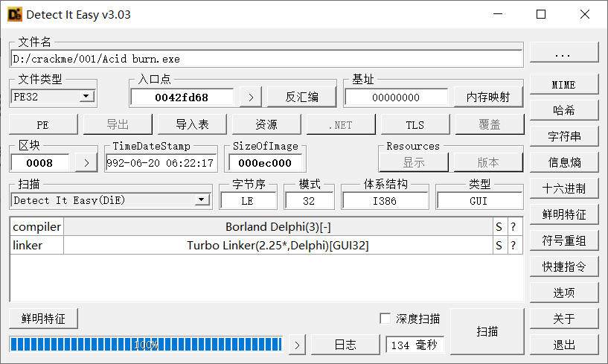This screenshot has width=608, height=364.
Task: Click Resources 版本 (version) button
Action: pyautogui.click(x=488, y=162)
